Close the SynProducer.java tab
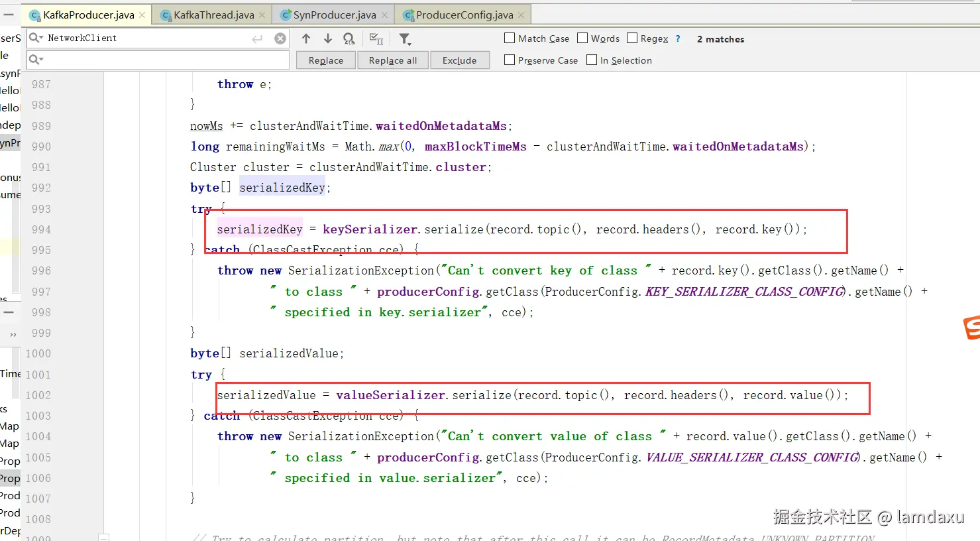Screen dimensions: 980x541 (384, 15)
